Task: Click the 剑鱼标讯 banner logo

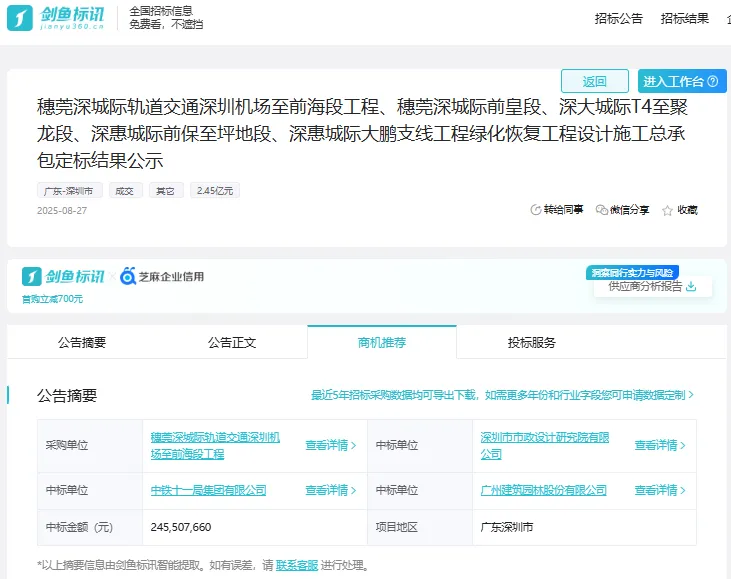Action: pos(63,277)
